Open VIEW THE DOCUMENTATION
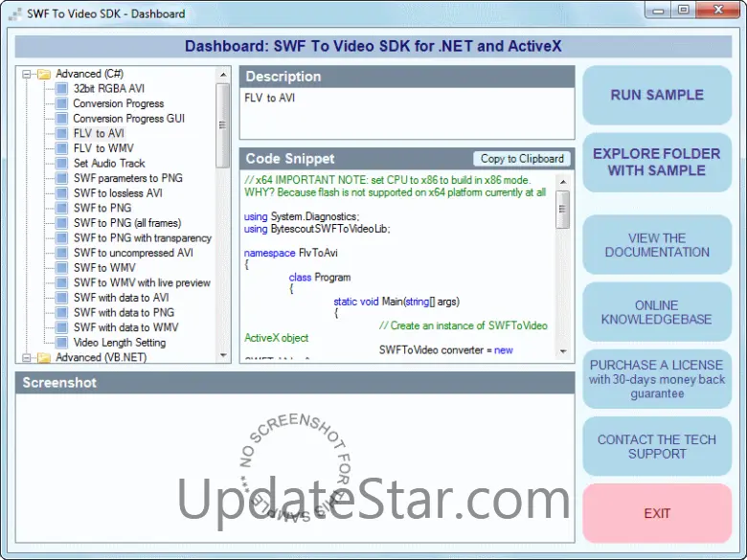 (x=657, y=245)
